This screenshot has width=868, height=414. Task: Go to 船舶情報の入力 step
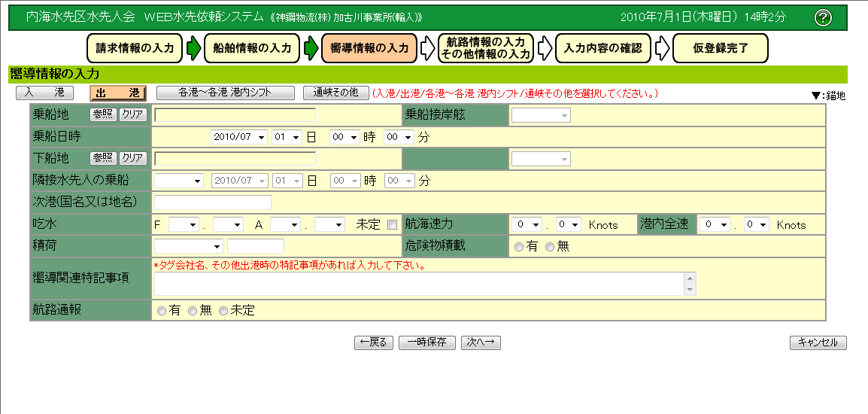[247, 48]
